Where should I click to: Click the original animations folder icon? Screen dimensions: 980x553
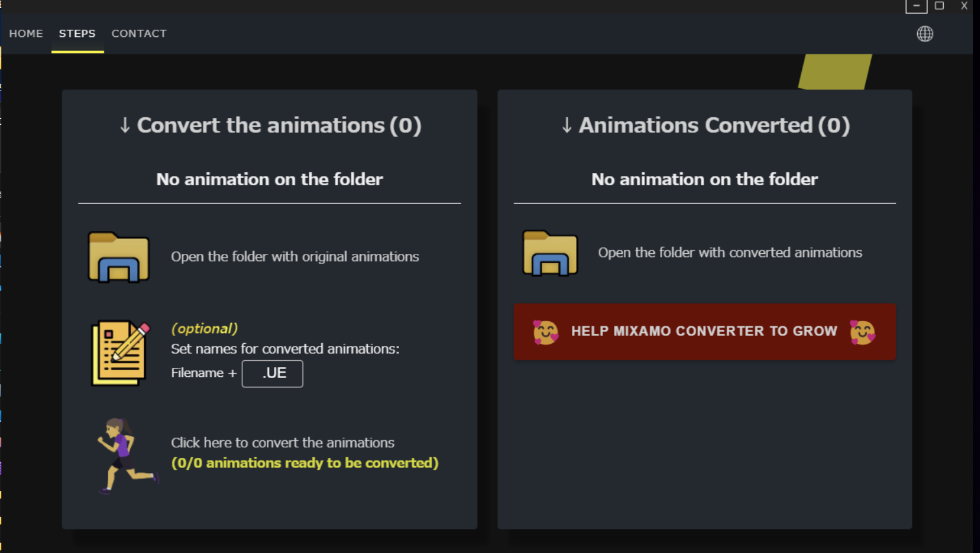tap(119, 257)
